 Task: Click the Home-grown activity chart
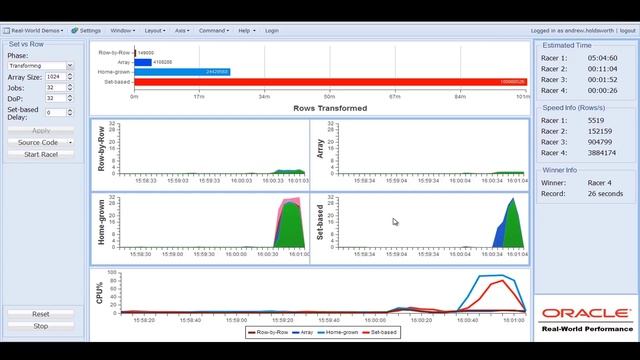click(x=200, y=228)
